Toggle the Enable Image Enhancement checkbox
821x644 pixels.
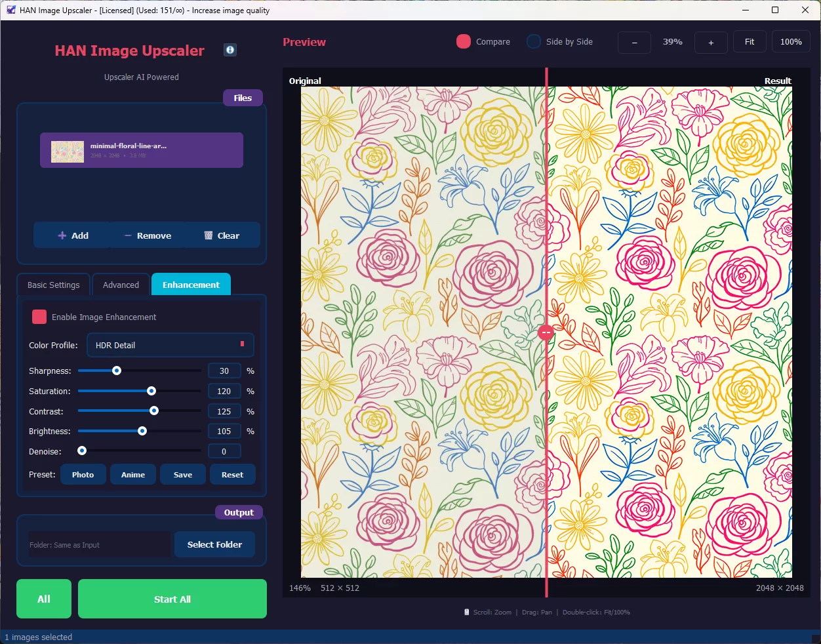[x=39, y=317]
